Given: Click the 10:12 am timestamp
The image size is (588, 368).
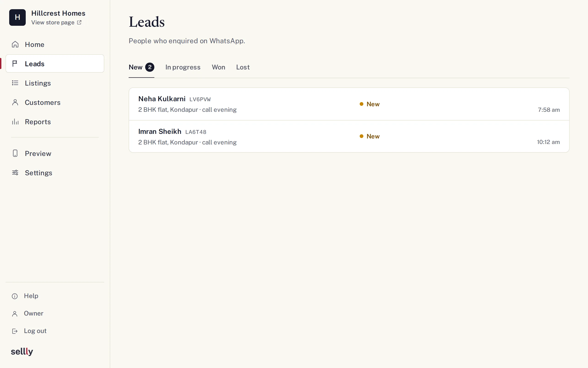Looking at the screenshot, I should pyautogui.click(x=548, y=142).
